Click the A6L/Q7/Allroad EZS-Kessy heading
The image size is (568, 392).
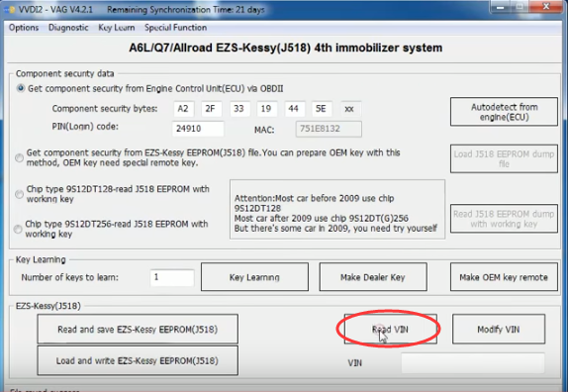285,48
